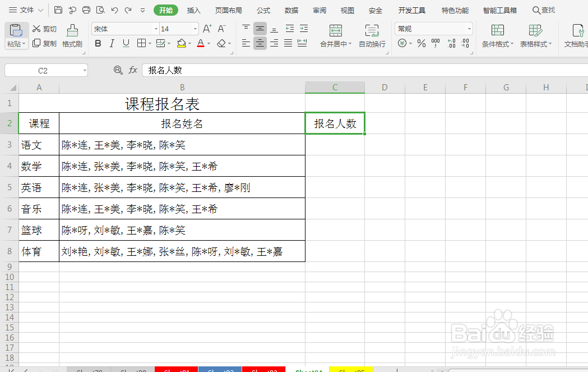
Task: Switch to the 审阅 tab
Action: (320, 11)
